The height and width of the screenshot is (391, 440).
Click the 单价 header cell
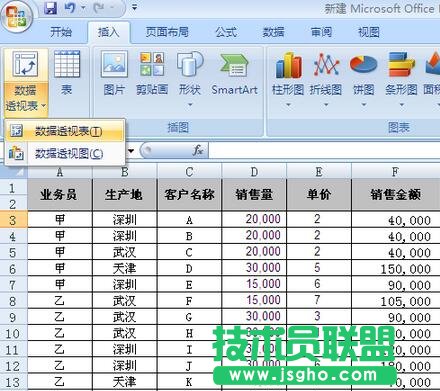319,195
